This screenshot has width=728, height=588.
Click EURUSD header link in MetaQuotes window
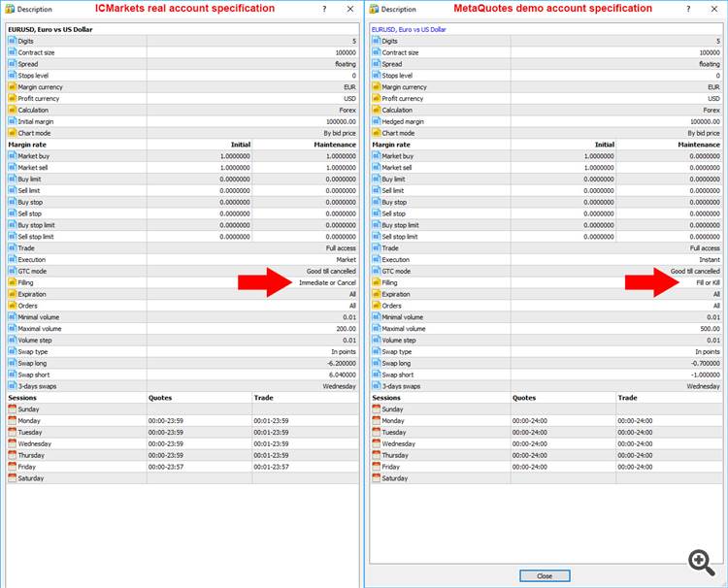click(x=409, y=29)
